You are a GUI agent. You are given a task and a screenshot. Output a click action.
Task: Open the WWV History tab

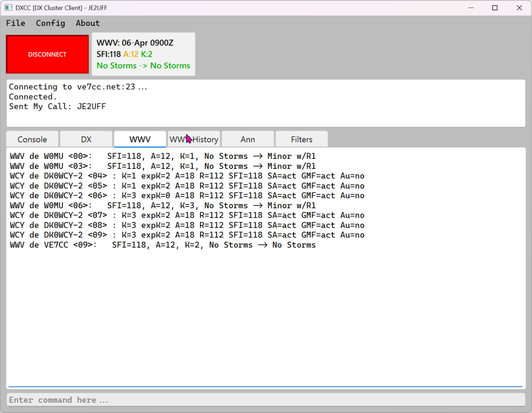(194, 139)
